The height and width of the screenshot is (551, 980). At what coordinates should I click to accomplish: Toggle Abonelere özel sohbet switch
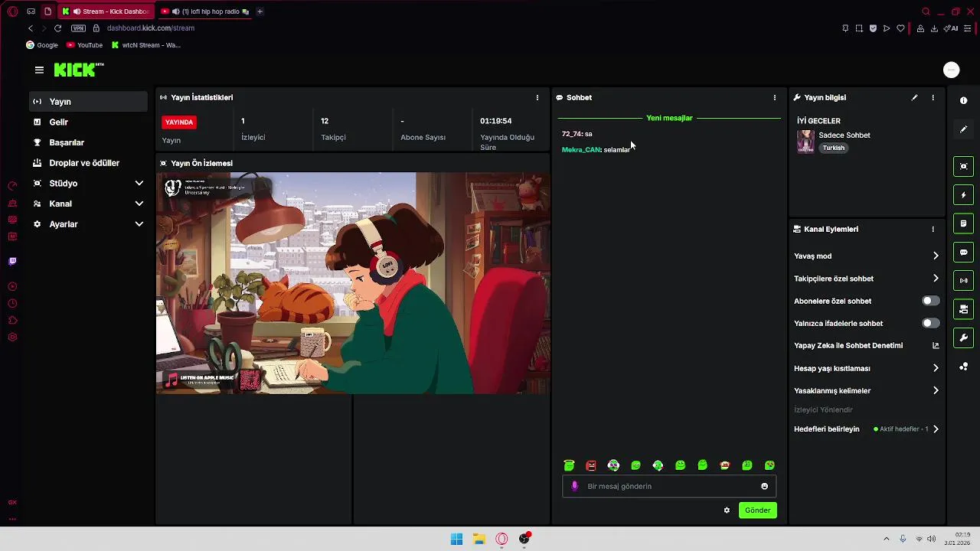tap(930, 301)
